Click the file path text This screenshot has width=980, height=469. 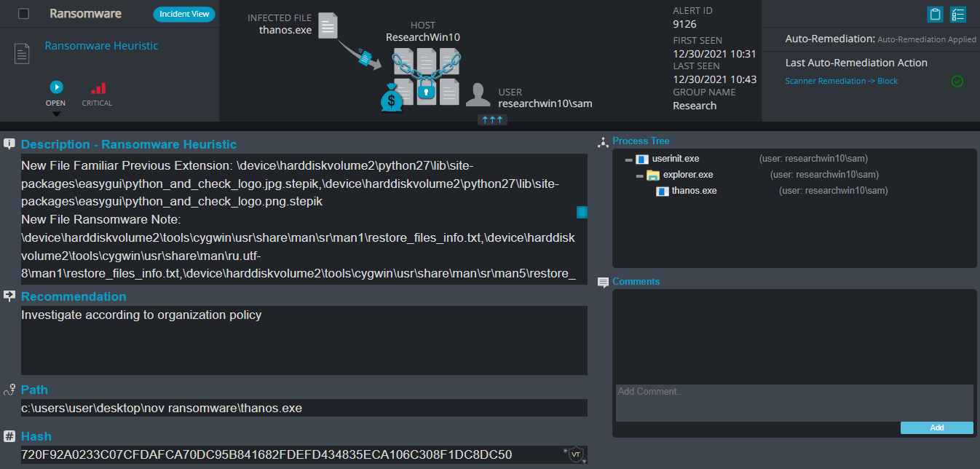(162, 408)
